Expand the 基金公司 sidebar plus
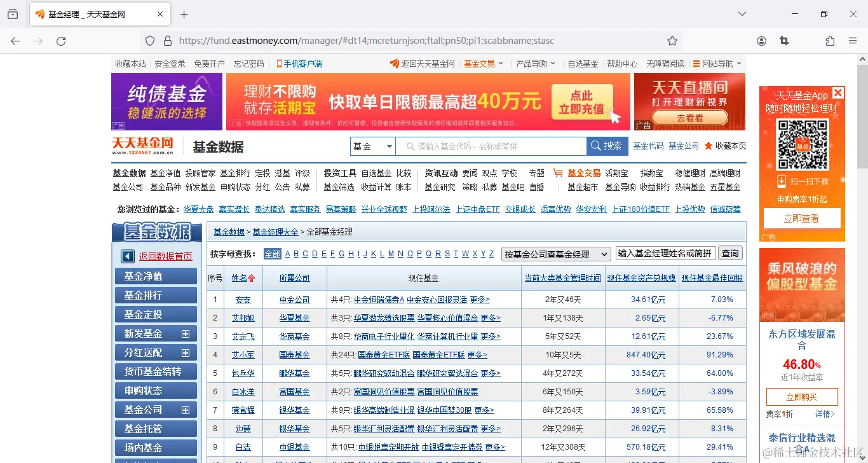This screenshot has width=868, height=463. [186, 410]
